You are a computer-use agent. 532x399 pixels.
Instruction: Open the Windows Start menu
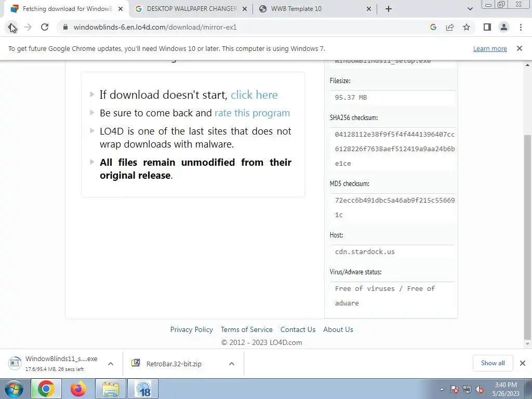[x=14, y=389]
